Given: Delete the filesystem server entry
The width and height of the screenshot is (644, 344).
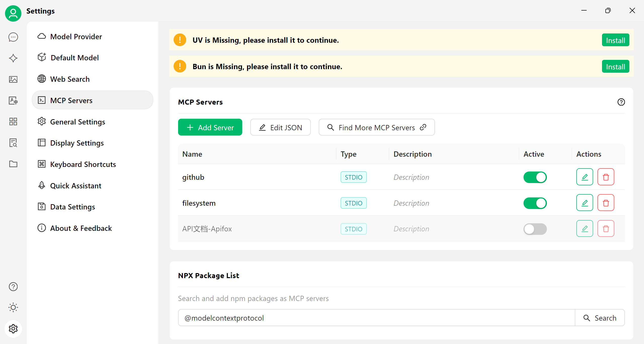Looking at the screenshot, I should pos(606,203).
